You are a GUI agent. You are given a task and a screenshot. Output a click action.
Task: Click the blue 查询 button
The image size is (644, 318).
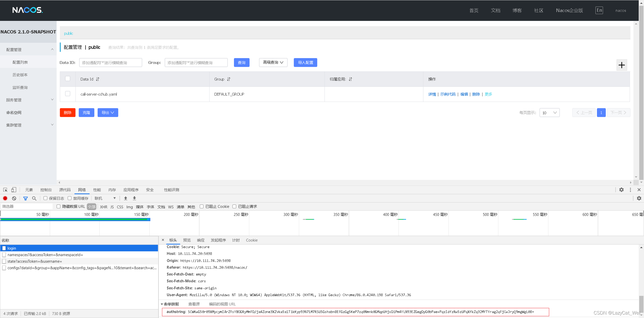(241, 62)
